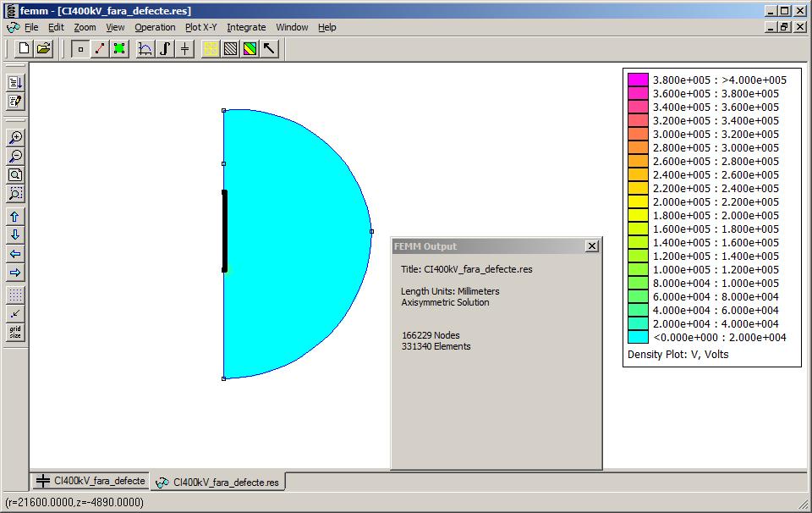The image size is (812, 513).
Task: Restore the inner document window
Action: 785,27
